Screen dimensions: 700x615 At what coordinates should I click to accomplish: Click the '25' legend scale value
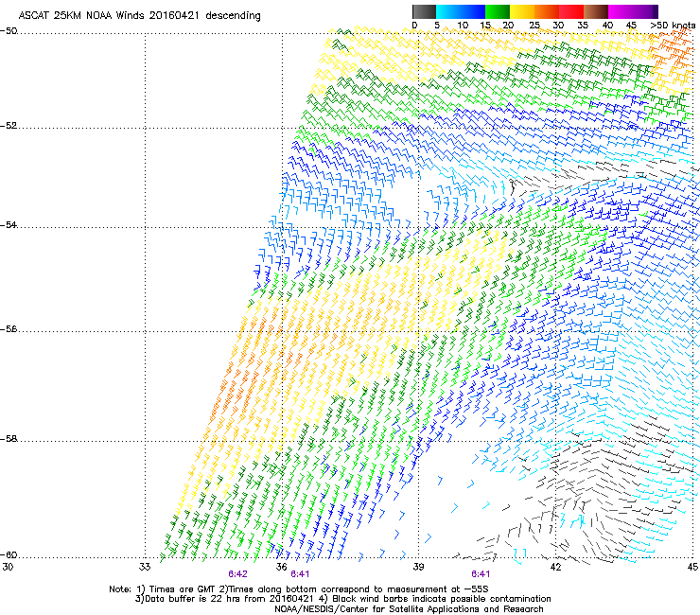(x=534, y=26)
